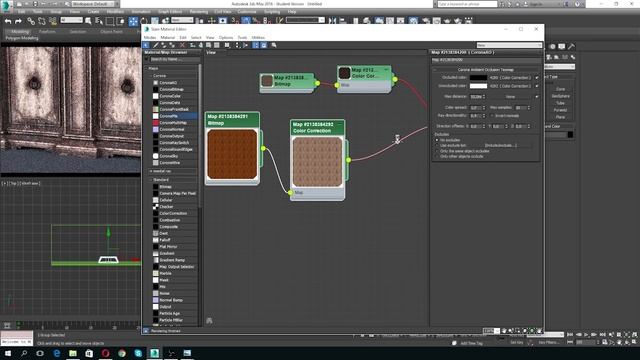Click the Select Object tool in main toolbar
640x360 pixels.
tap(88, 21)
